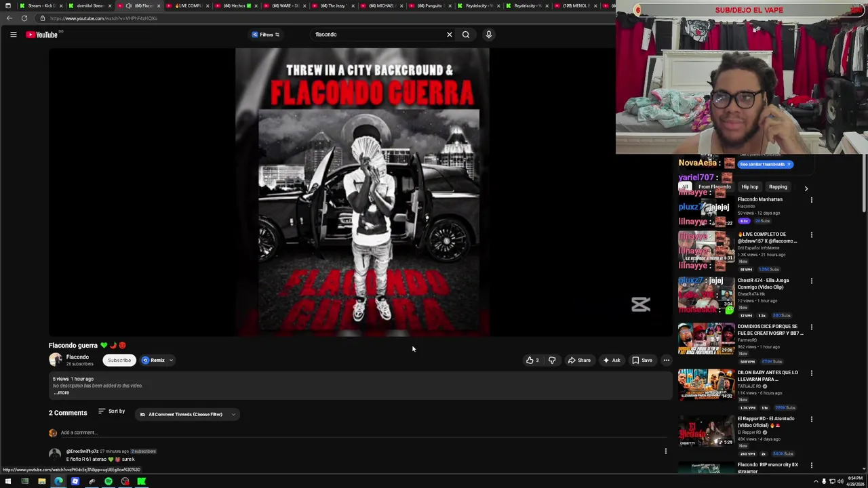The image size is (868, 488).
Task: Show hidden tray icons with the chevron
Action: pos(816,481)
